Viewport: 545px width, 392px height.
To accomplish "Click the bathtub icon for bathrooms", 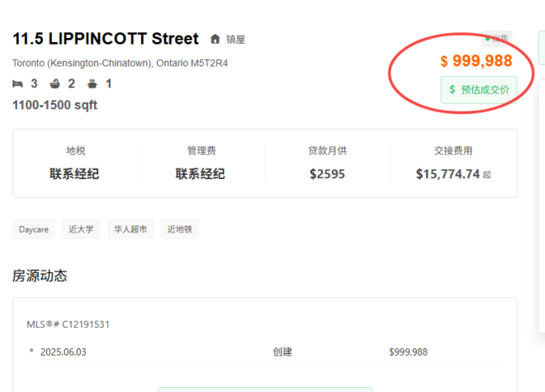I will 55,83.
